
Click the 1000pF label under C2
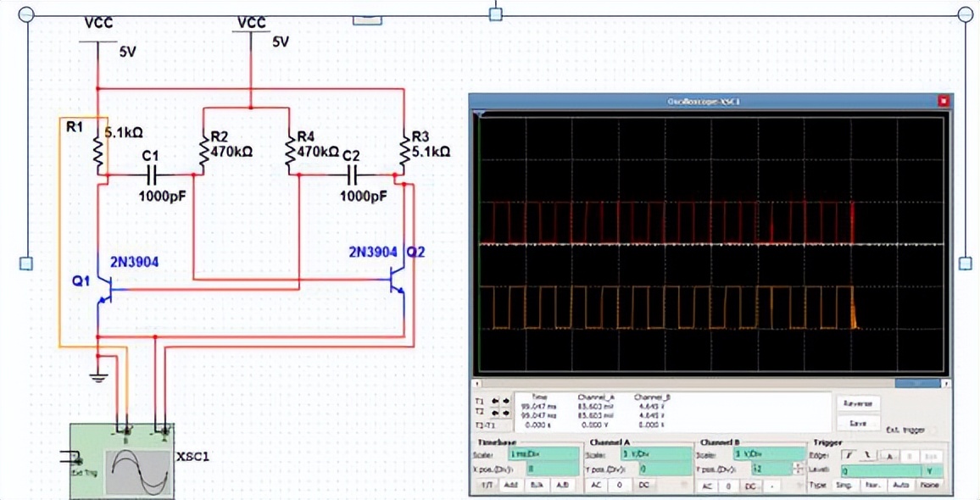(364, 197)
